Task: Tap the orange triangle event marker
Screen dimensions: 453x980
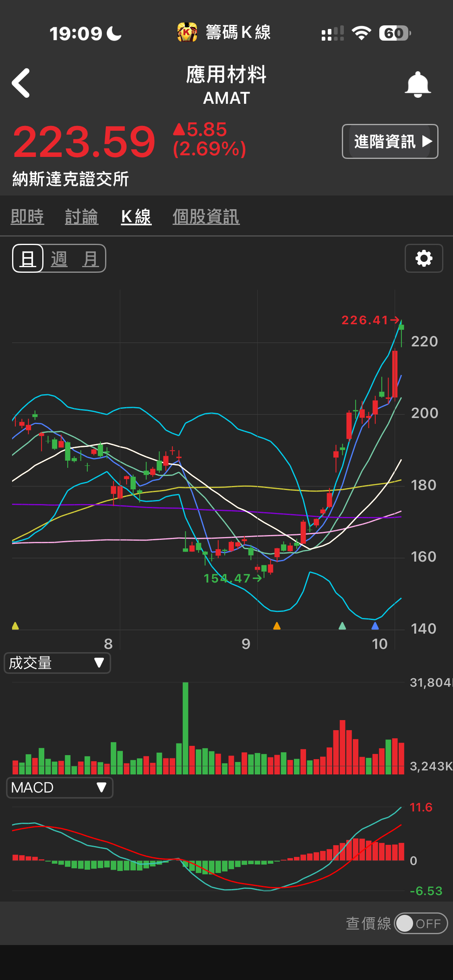Action: click(277, 626)
